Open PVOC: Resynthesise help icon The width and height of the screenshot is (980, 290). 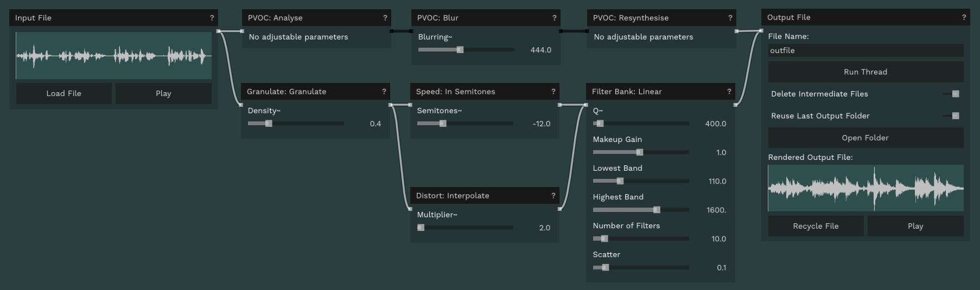730,18
